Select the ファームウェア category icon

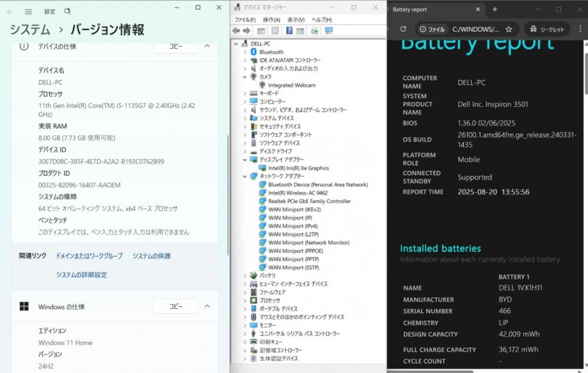253,292
